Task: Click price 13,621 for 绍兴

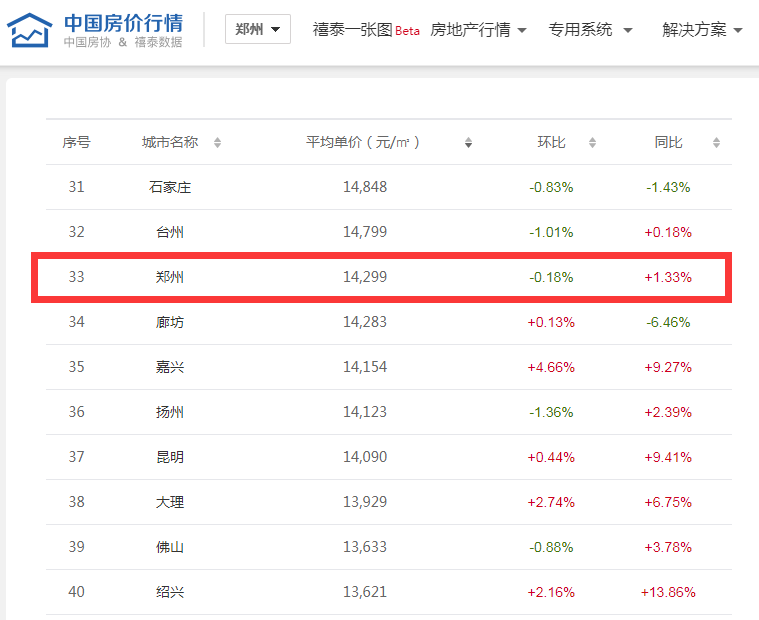Action: coord(365,592)
